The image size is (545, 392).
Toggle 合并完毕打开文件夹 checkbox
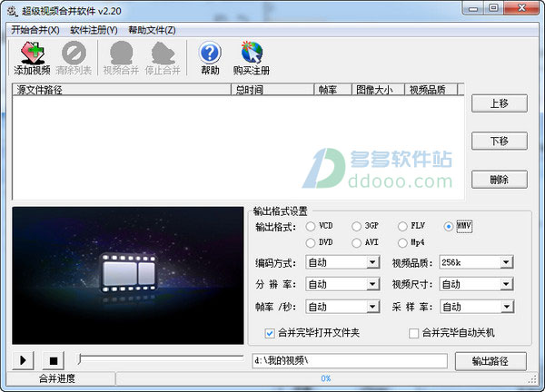coord(270,333)
